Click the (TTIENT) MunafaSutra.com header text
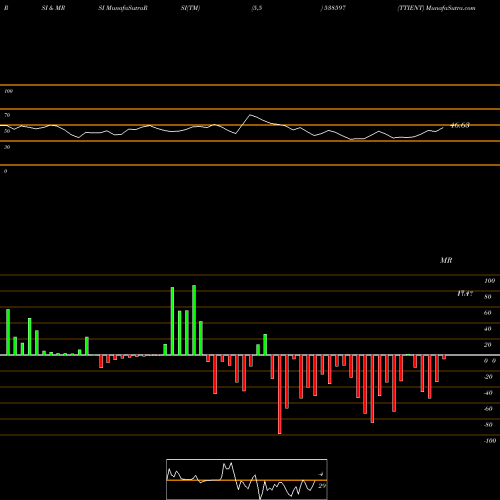This screenshot has height=500, width=500. coord(436,8)
